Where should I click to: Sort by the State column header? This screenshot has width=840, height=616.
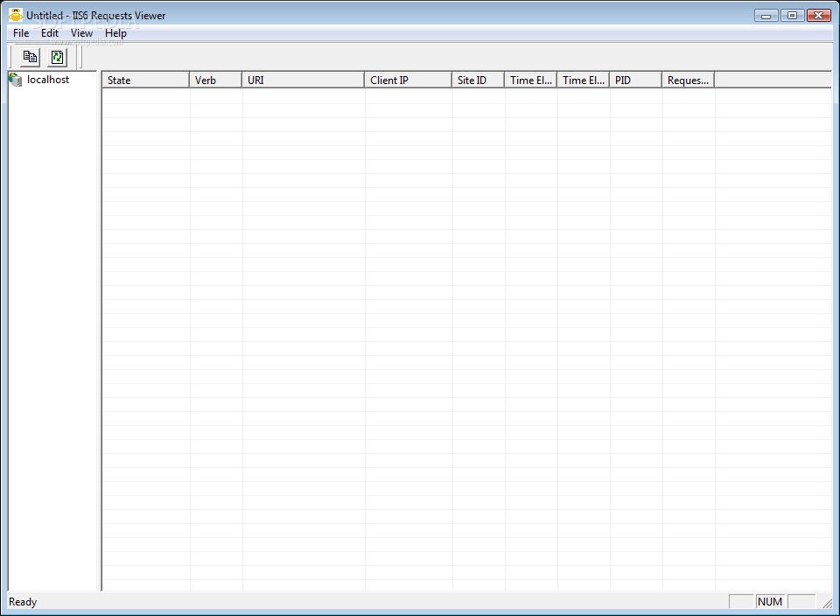click(146, 80)
